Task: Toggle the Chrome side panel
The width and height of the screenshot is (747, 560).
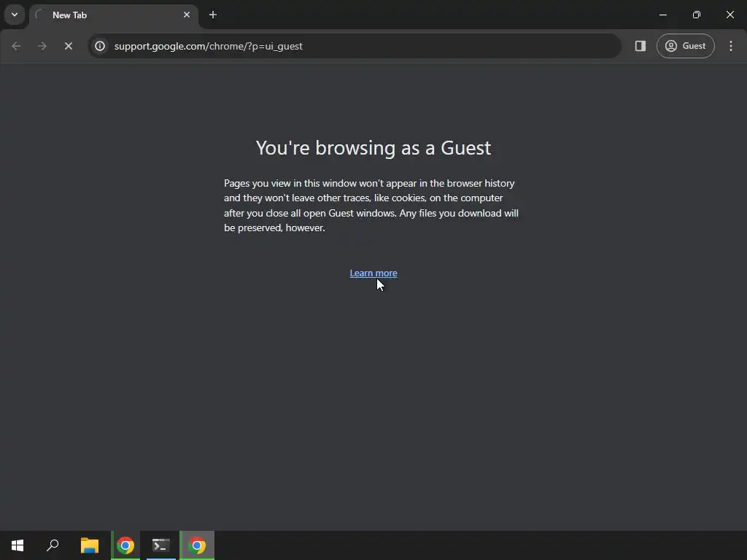Action: 640,46
